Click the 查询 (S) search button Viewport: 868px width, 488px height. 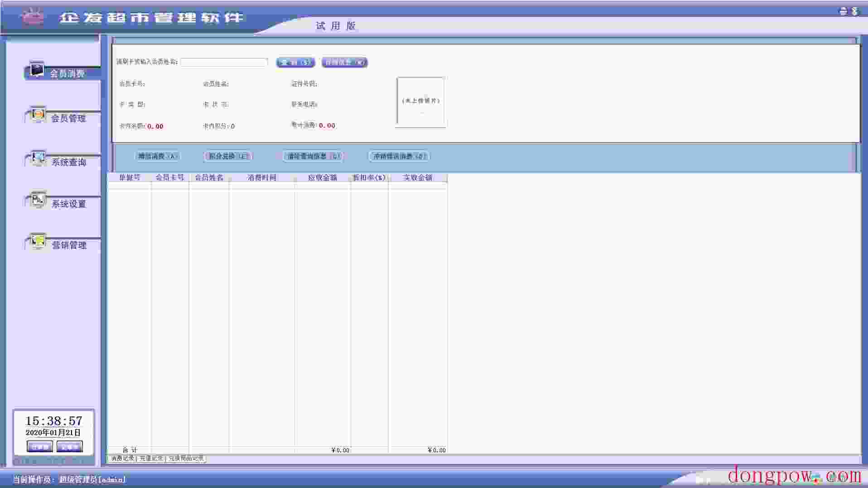pyautogui.click(x=295, y=62)
